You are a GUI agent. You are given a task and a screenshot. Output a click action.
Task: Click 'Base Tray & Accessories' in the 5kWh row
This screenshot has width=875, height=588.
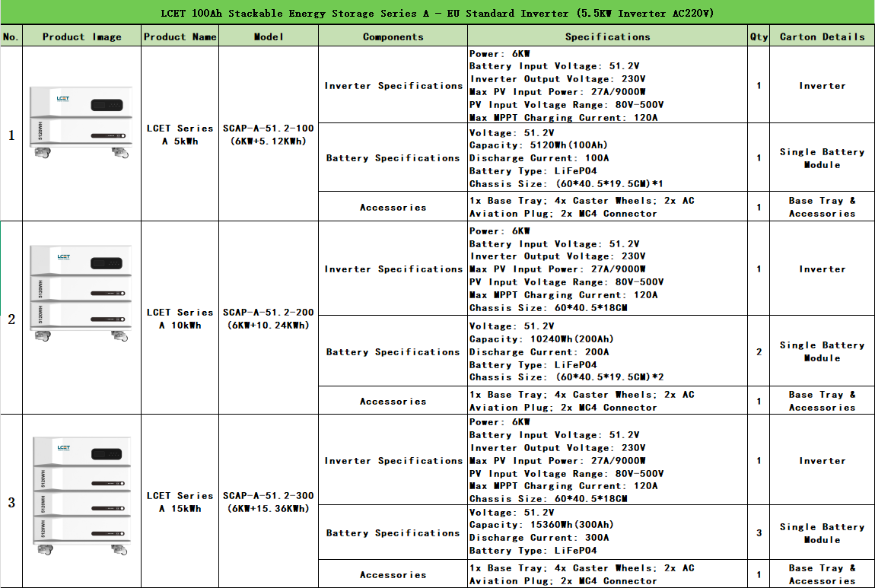point(822,207)
